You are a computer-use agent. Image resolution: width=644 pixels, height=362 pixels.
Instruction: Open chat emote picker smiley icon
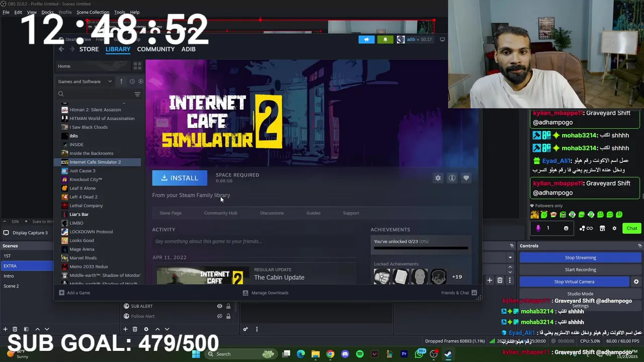(x=566, y=228)
